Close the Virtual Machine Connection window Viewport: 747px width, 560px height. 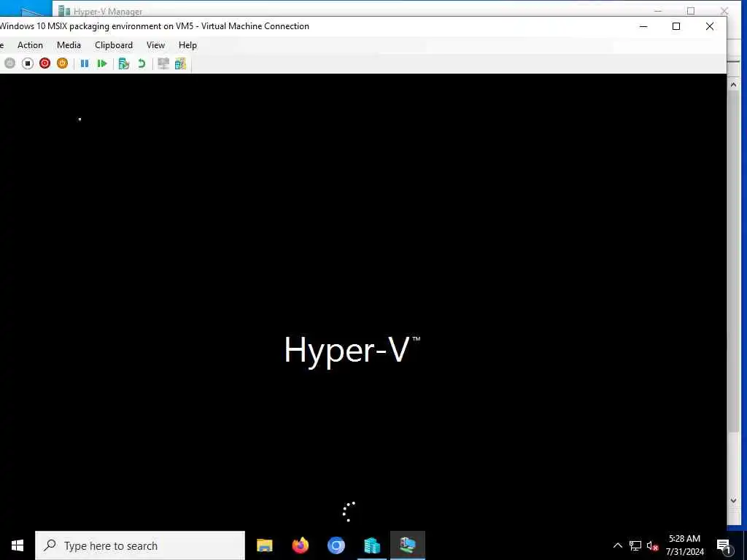[709, 26]
